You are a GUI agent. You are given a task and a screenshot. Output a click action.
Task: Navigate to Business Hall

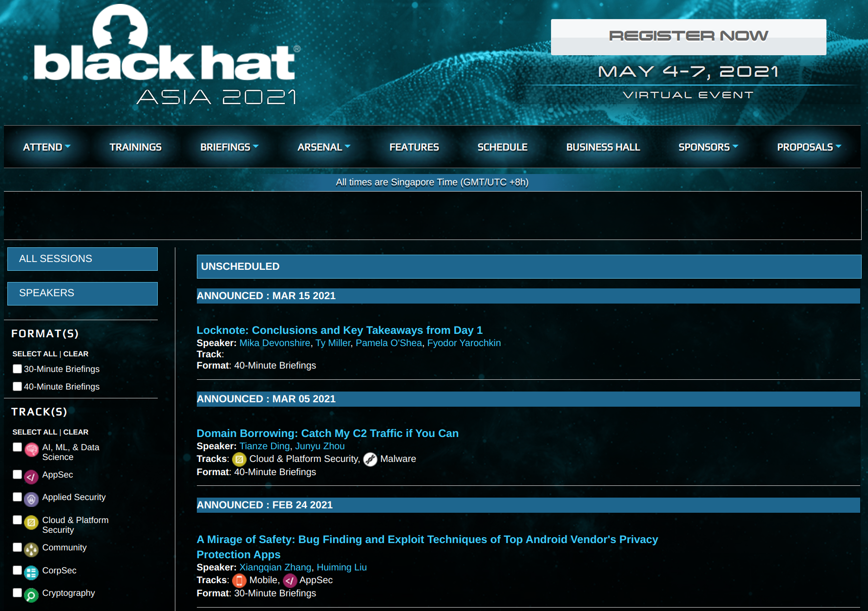(x=603, y=147)
